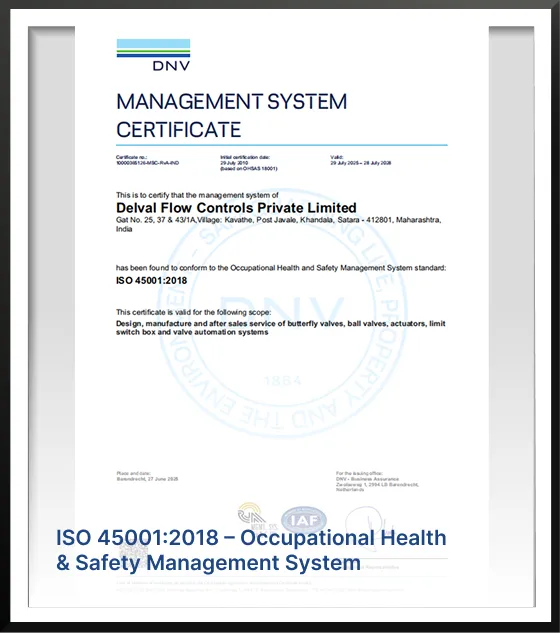
Task: Click the "MANAGEMENT SYSTEM CERTIFICATE" heading
Action: [232, 115]
